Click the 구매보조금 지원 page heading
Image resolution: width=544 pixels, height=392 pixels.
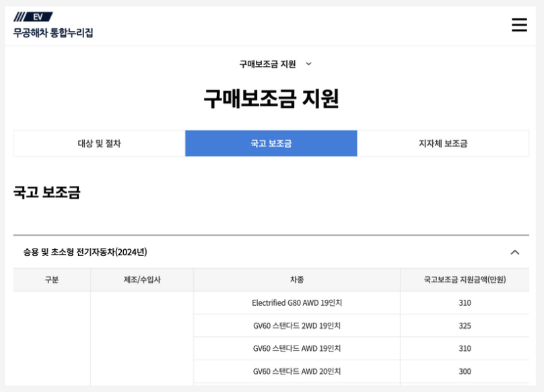pos(271,98)
